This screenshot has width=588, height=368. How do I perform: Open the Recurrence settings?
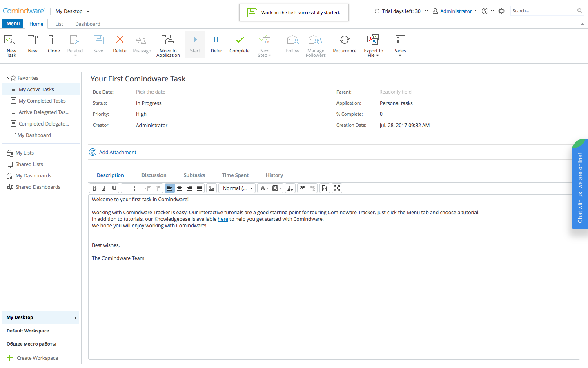click(345, 44)
